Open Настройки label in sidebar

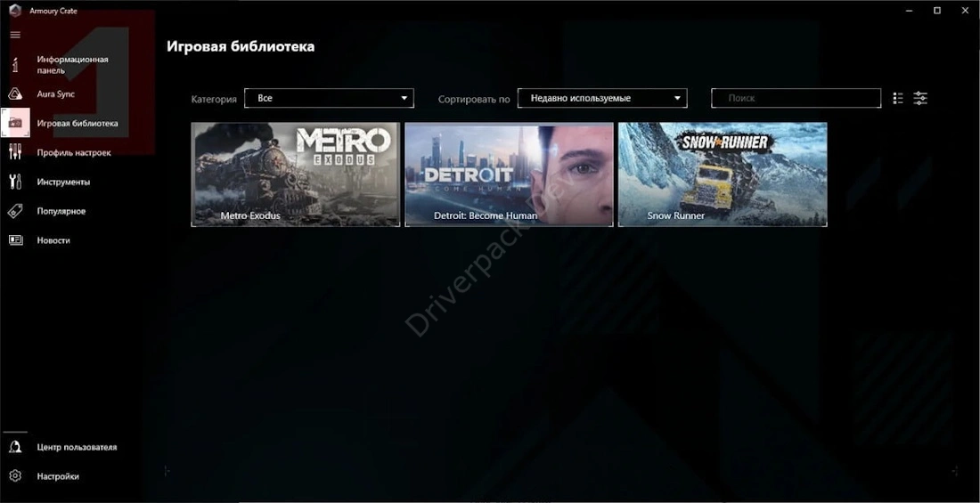[x=58, y=476]
